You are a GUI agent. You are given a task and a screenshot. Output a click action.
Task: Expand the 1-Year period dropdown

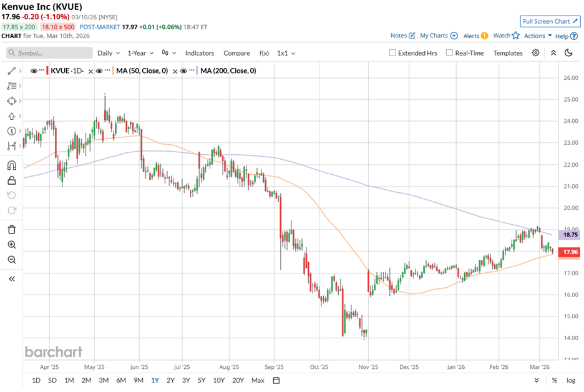pos(140,53)
